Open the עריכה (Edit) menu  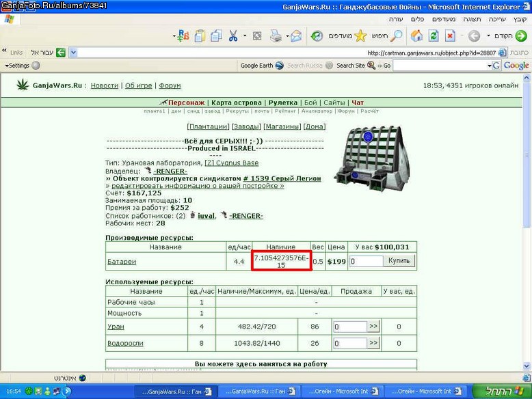click(497, 19)
